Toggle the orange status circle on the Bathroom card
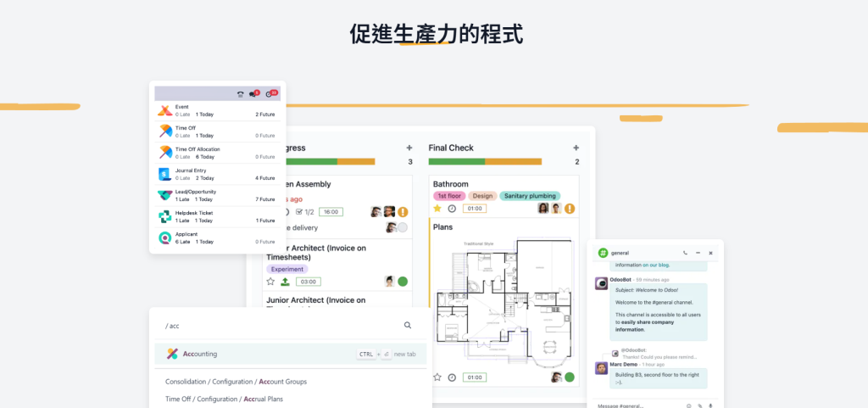The image size is (868, 408). (570, 209)
